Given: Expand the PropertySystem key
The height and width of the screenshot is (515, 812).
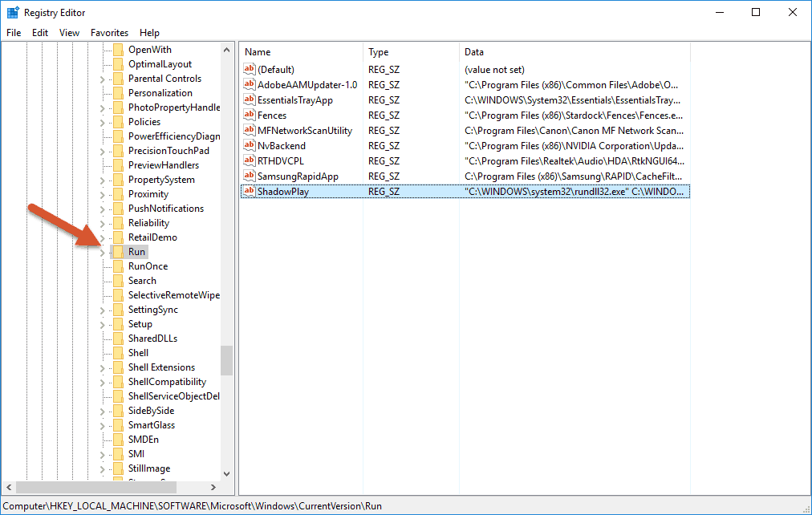Looking at the screenshot, I should (102, 180).
